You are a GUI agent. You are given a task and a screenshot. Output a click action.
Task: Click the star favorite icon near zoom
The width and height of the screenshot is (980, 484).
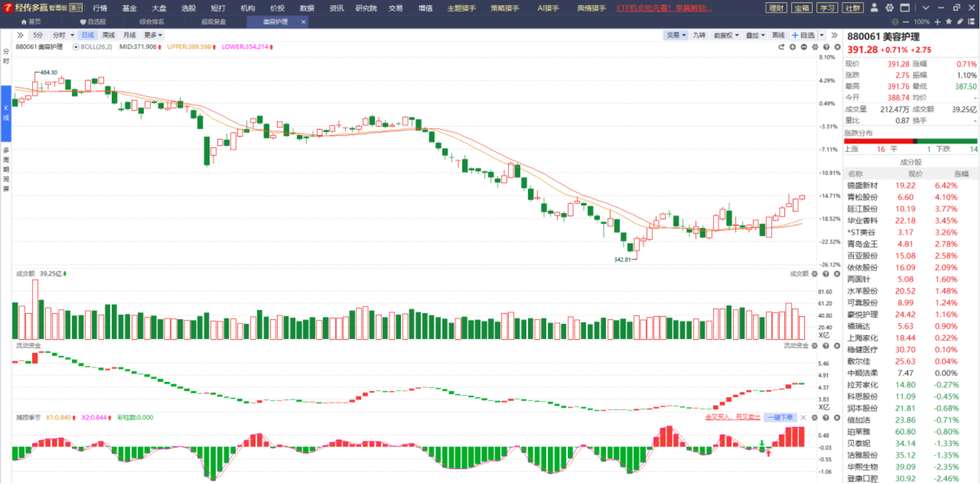point(949,22)
